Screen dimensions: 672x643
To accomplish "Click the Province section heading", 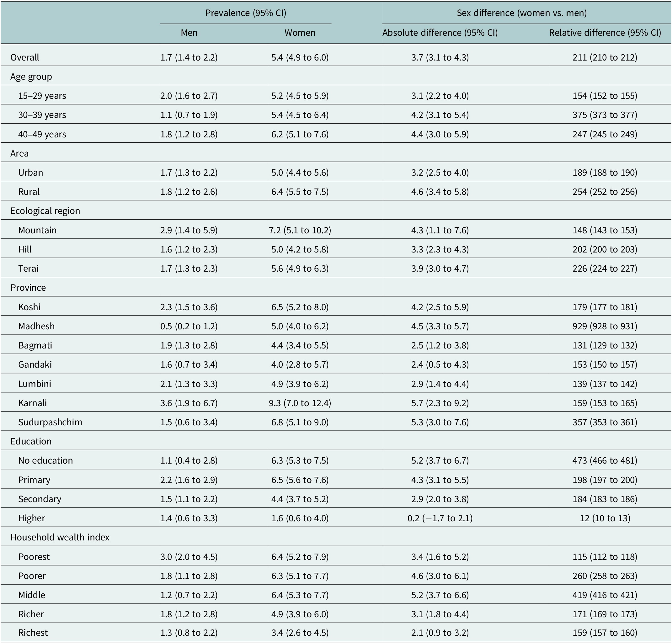I will [28, 287].
